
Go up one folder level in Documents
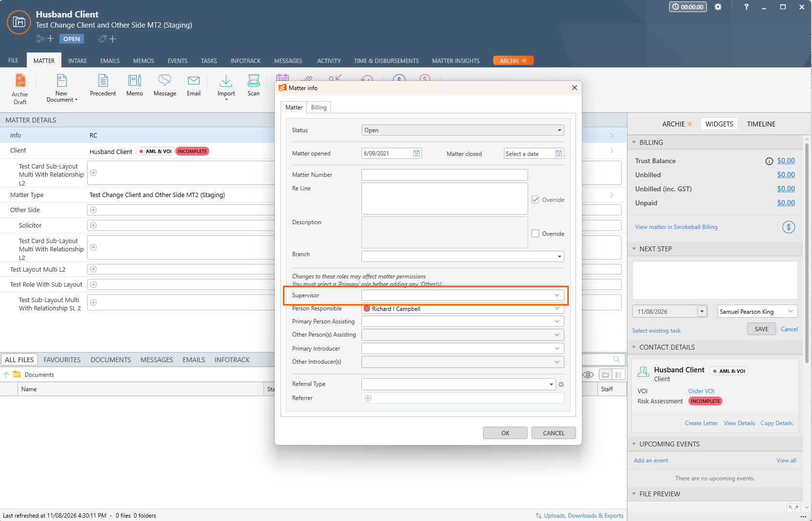(6, 374)
